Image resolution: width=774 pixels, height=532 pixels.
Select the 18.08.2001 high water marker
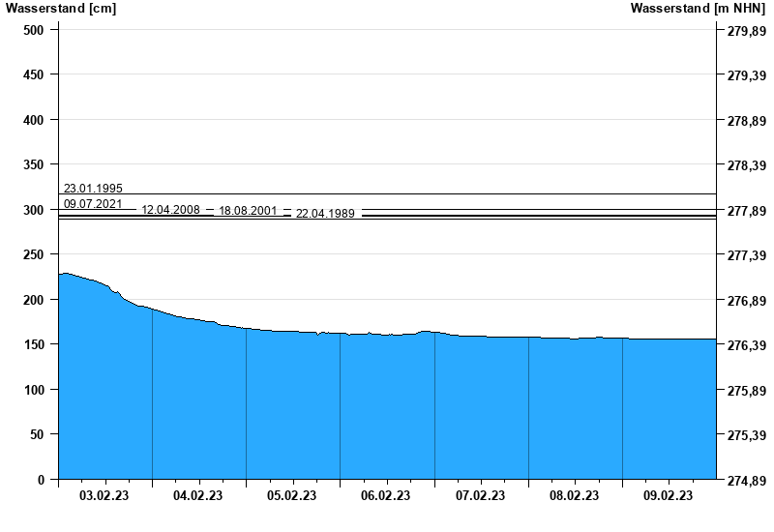248,211
